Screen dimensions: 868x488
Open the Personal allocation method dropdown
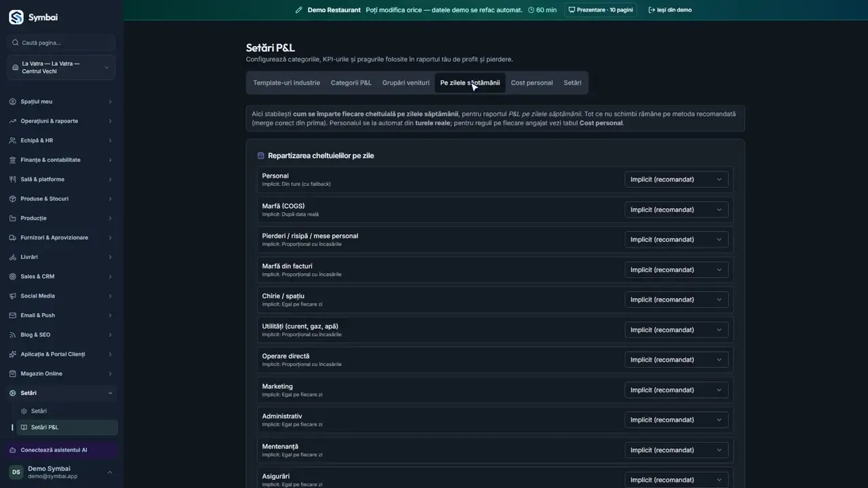(676, 180)
